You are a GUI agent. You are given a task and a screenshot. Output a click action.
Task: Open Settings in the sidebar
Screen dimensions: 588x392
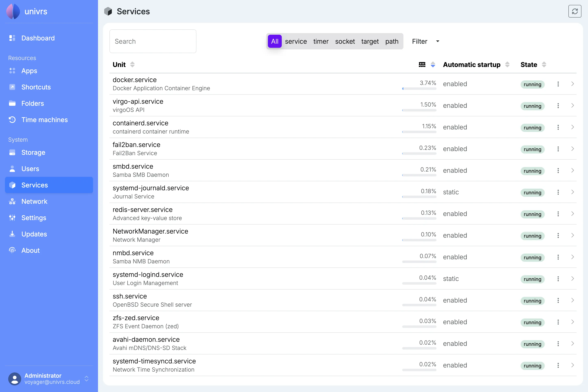(49, 218)
